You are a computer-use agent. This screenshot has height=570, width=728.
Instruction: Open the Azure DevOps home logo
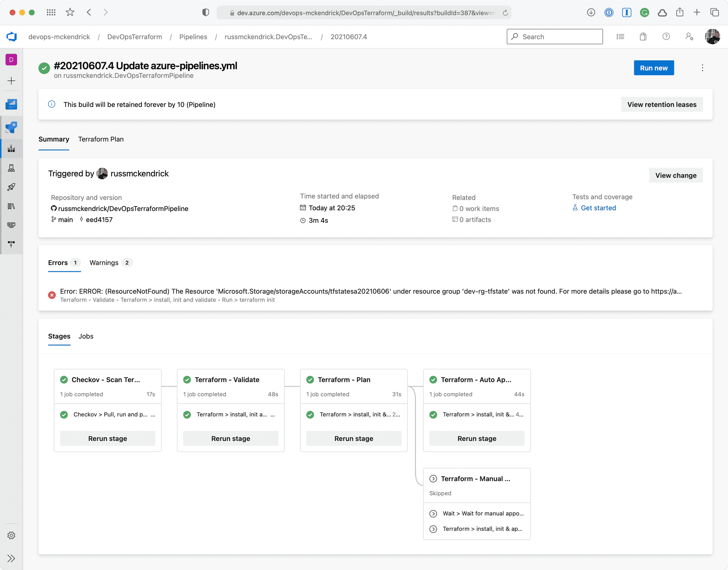coord(12,37)
